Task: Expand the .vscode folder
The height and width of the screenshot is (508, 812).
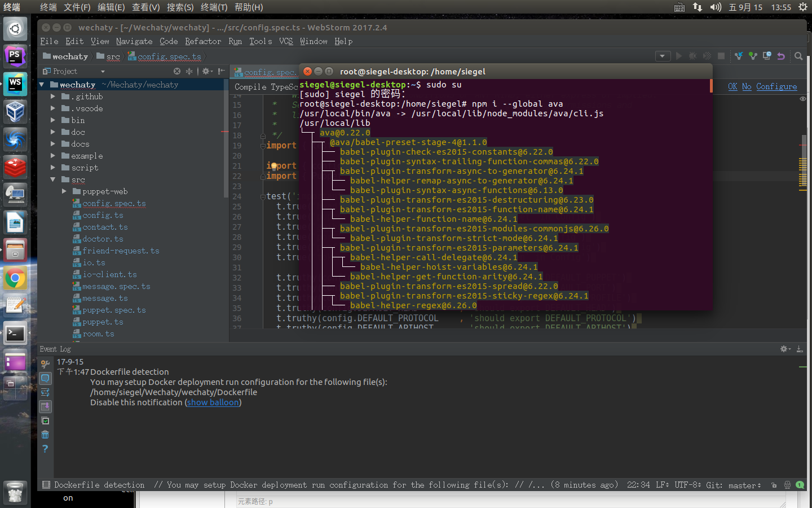Action: coord(53,108)
